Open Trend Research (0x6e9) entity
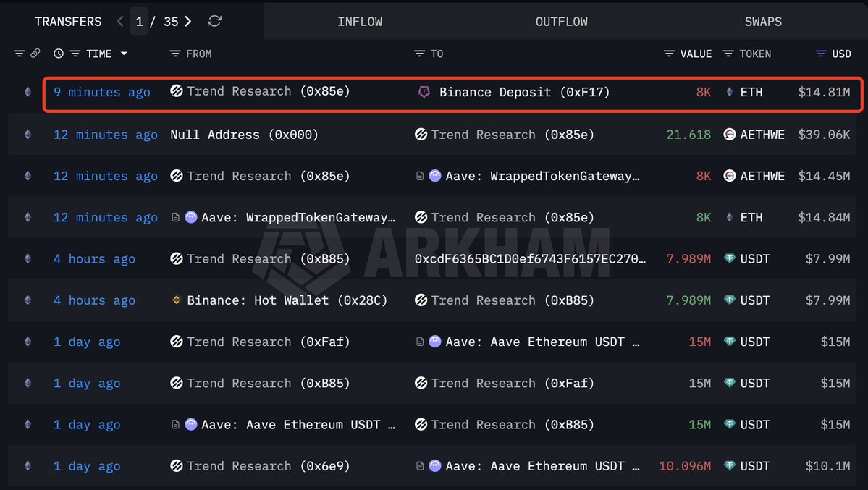 pos(268,466)
